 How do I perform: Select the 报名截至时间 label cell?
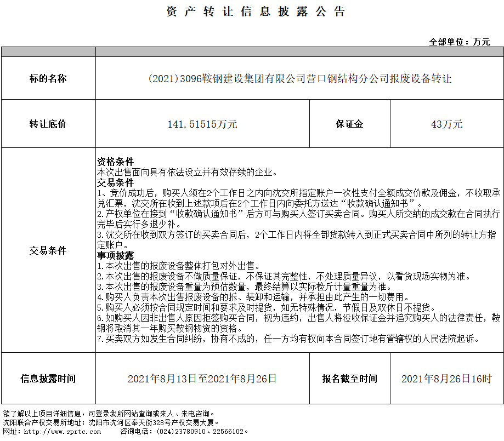click(x=349, y=379)
